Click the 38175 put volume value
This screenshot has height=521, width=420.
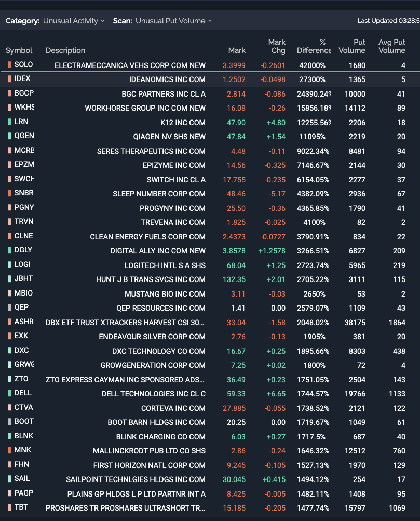[355, 323]
